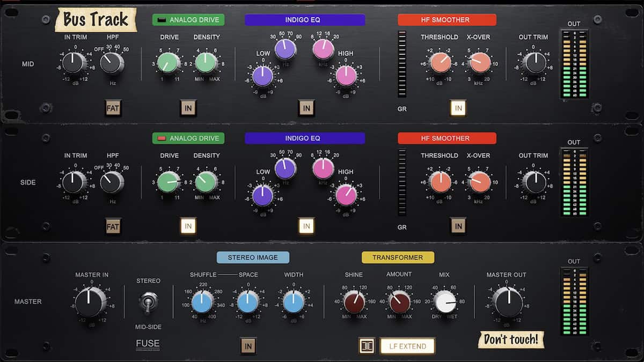
Task: Click the transformer icon button beside LF EXTEND
Action: click(x=367, y=346)
